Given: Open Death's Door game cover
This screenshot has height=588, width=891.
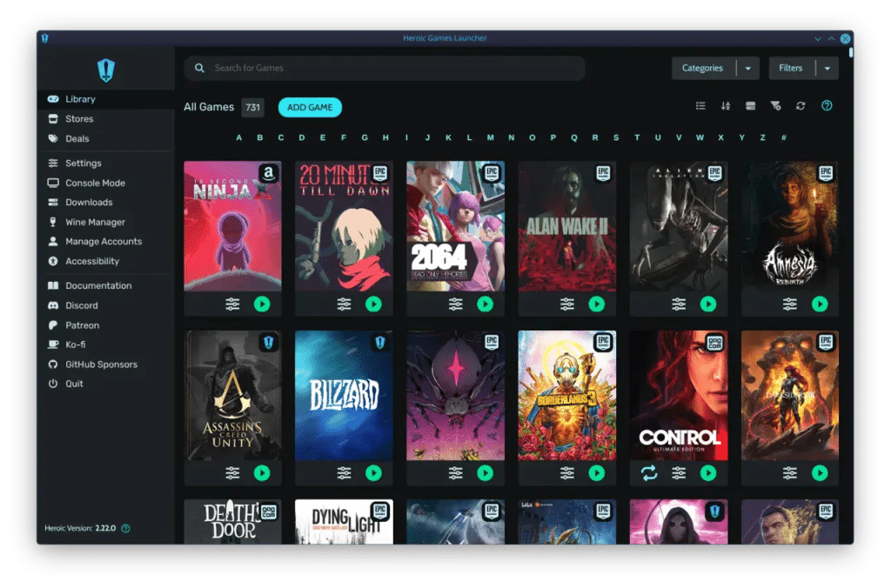Looking at the screenshot, I should [x=232, y=522].
